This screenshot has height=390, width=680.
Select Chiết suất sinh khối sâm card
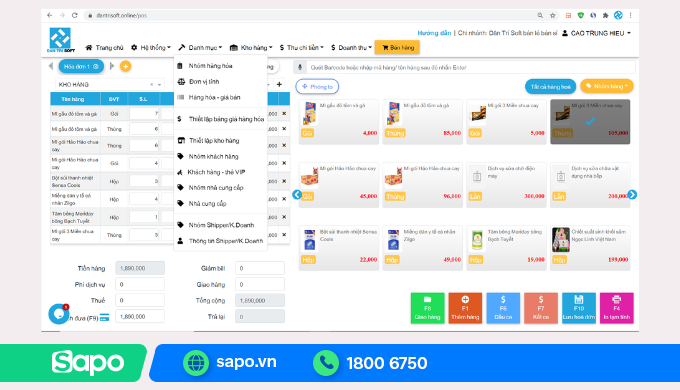(590, 248)
